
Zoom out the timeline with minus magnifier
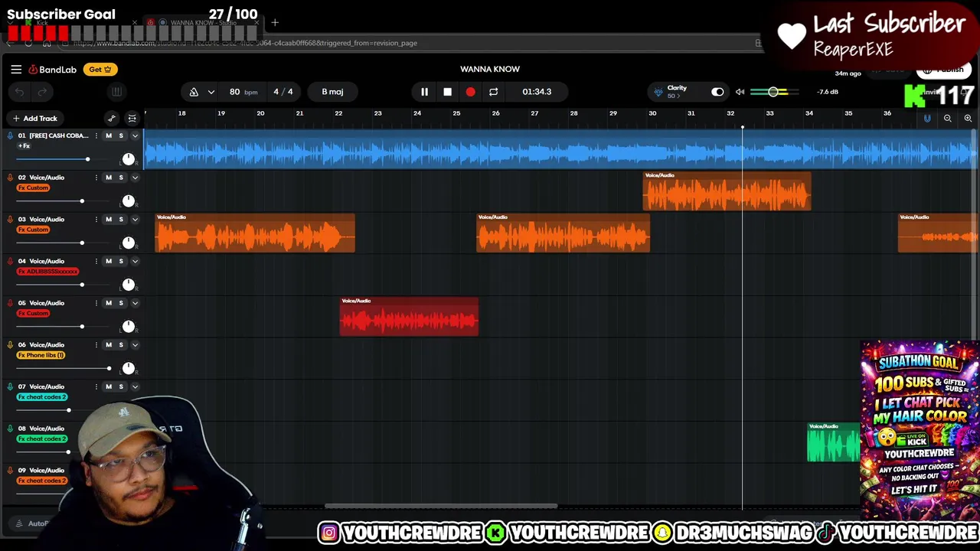pyautogui.click(x=947, y=119)
